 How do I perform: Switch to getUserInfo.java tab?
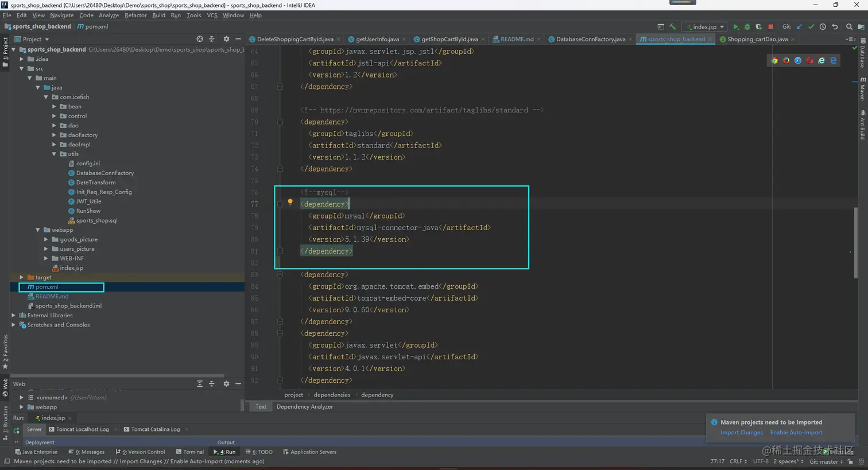[x=377, y=39]
